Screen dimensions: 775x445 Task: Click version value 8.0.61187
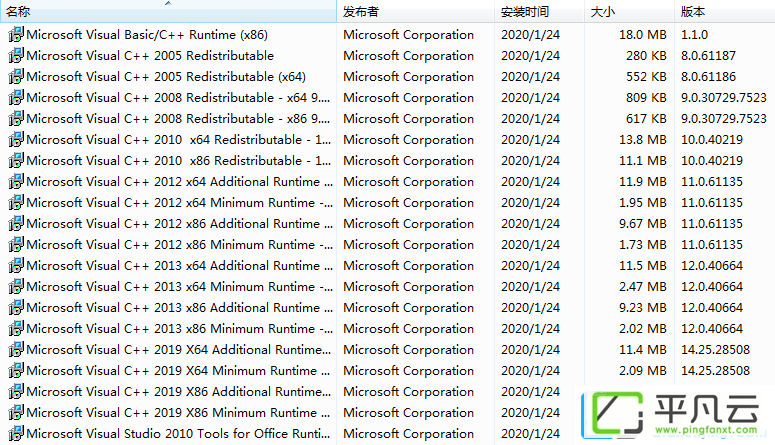[x=708, y=55]
